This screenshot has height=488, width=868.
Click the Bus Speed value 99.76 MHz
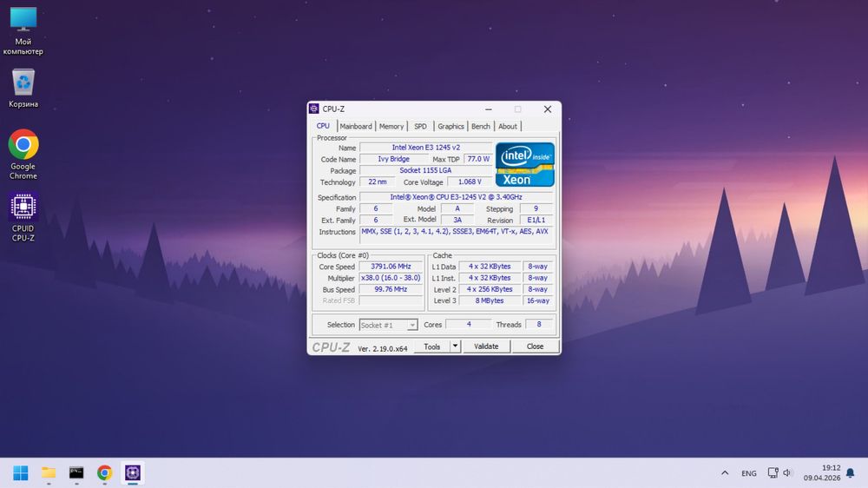point(391,289)
